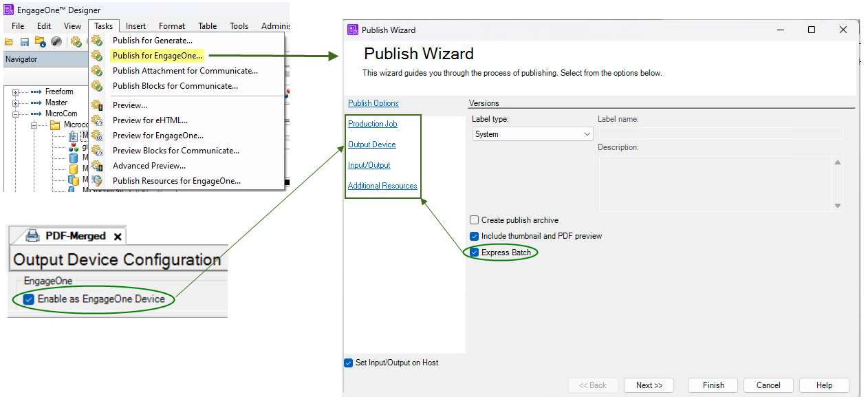This screenshot has width=868, height=397.
Task: Open the Insert menu
Action: (135, 26)
